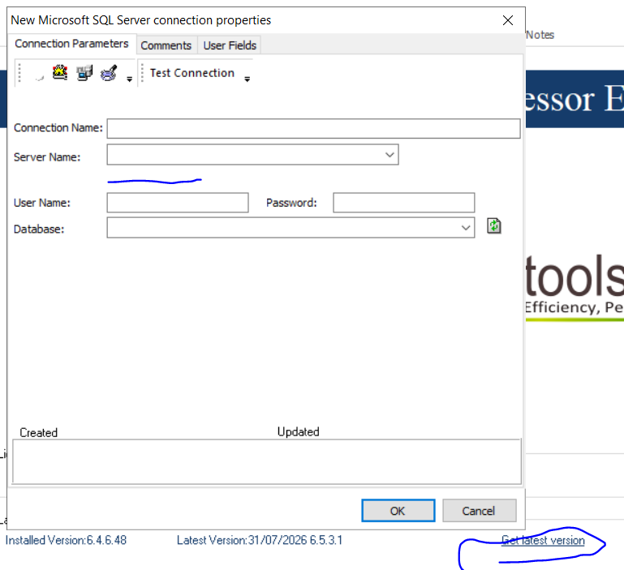Click the Created/Updated info box
The width and height of the screenshot is (624, 570).
coord(267,462)
